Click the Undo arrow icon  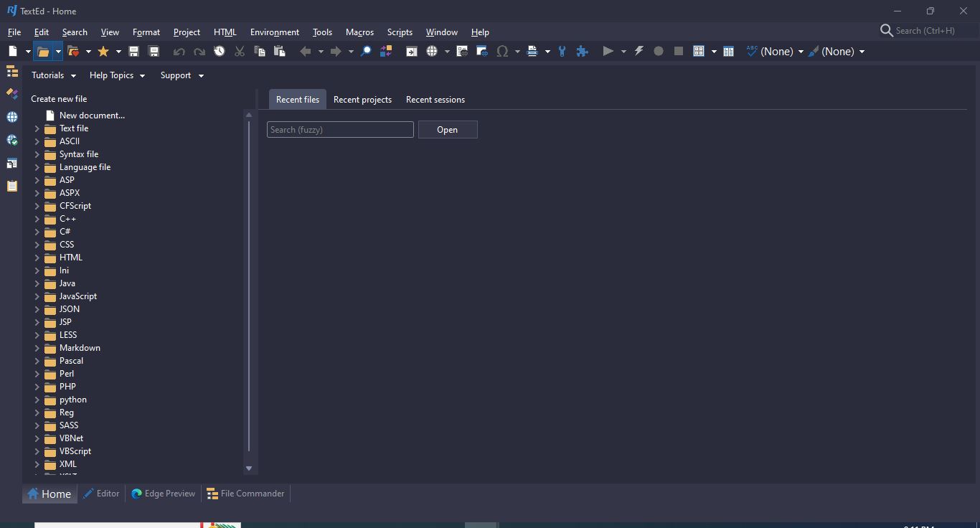pos(179,52)
